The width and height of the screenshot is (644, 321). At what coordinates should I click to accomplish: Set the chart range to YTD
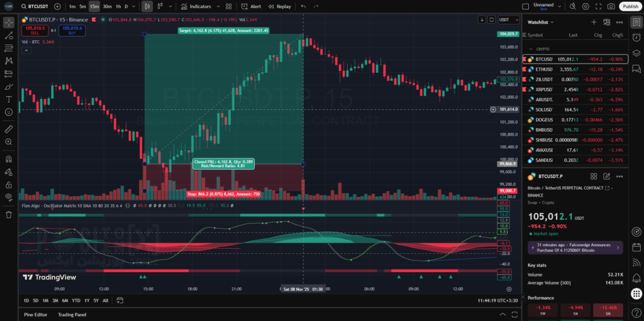tap(76, 300)
